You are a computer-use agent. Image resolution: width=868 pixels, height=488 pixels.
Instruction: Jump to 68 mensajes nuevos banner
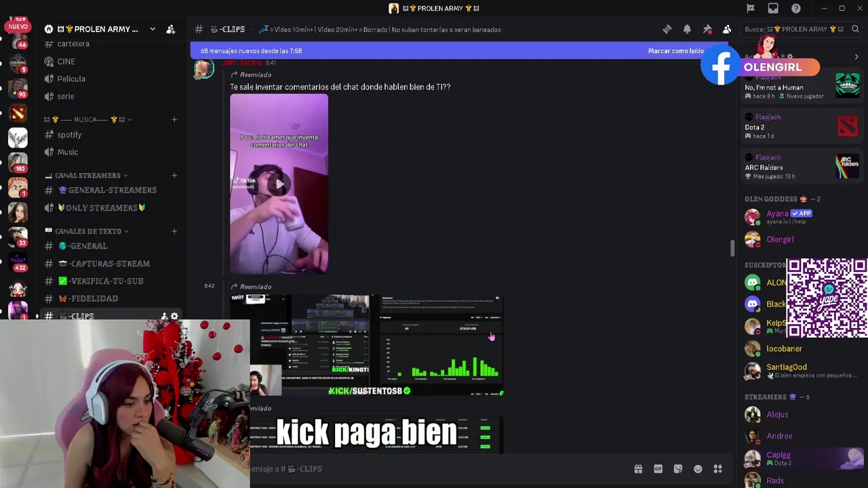pos(251,51)
